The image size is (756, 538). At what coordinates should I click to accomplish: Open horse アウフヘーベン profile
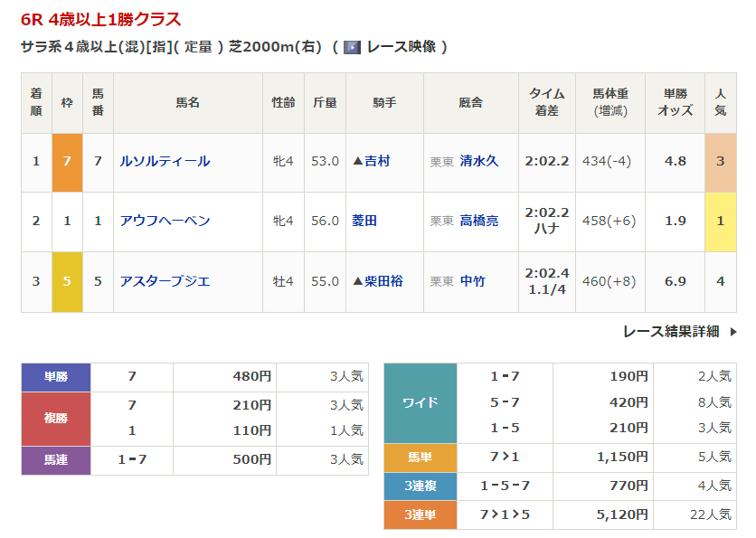coord(165,221)
